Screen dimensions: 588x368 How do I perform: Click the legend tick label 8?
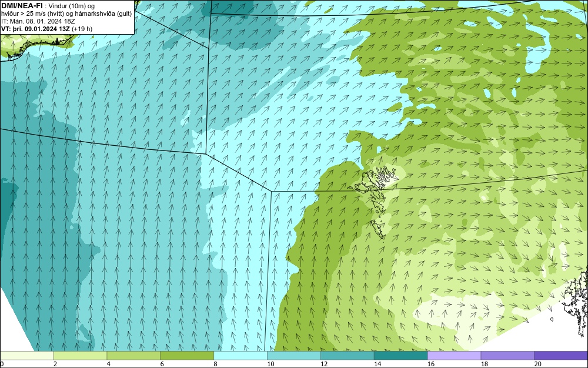pyautogui.click(x=216, y=364)
